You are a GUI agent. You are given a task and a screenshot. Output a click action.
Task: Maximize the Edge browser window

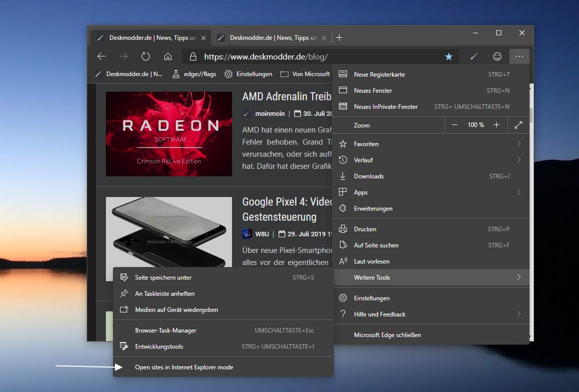pyautogui.click(x=498, y=33)
